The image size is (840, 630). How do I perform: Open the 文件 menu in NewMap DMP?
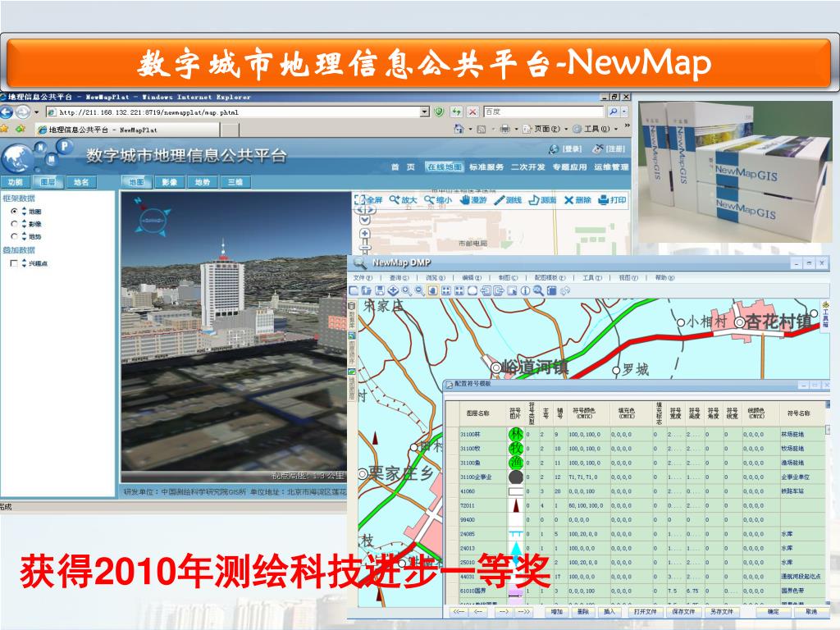point(363,277)
